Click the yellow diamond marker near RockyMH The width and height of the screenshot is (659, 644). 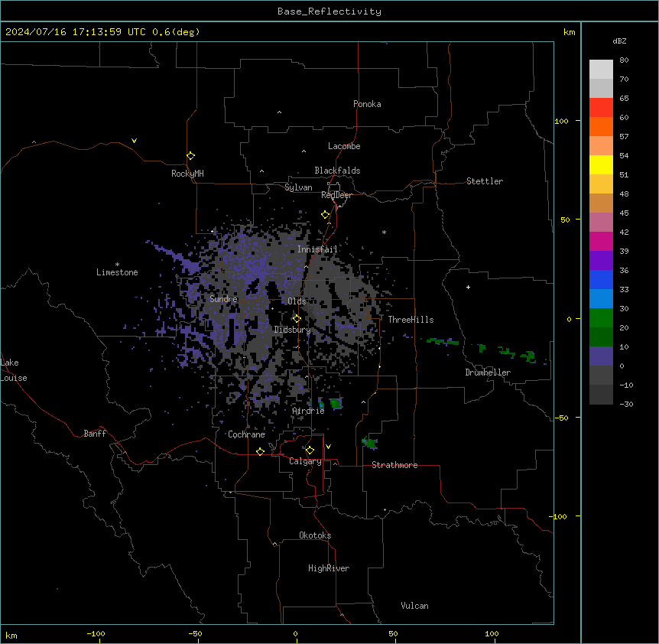click(190, 156)
